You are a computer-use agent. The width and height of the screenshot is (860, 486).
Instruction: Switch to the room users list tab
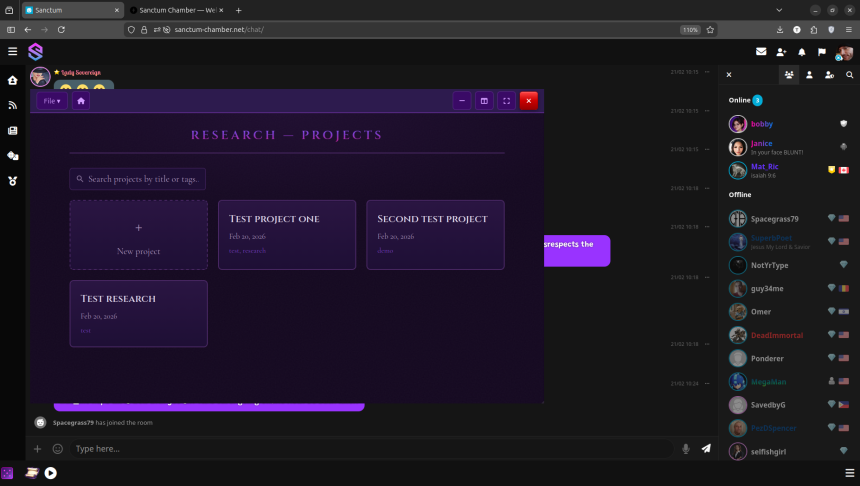point(789,75)
